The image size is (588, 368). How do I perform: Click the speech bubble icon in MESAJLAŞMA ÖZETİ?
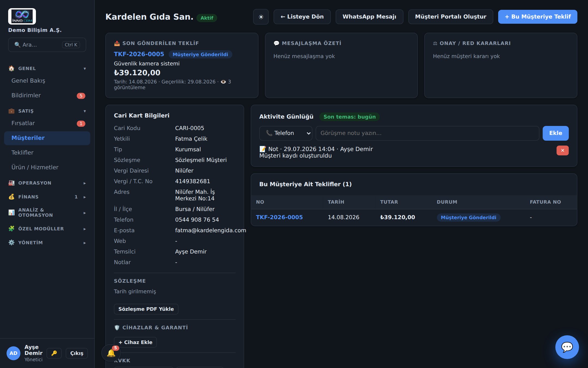[276, 43]
